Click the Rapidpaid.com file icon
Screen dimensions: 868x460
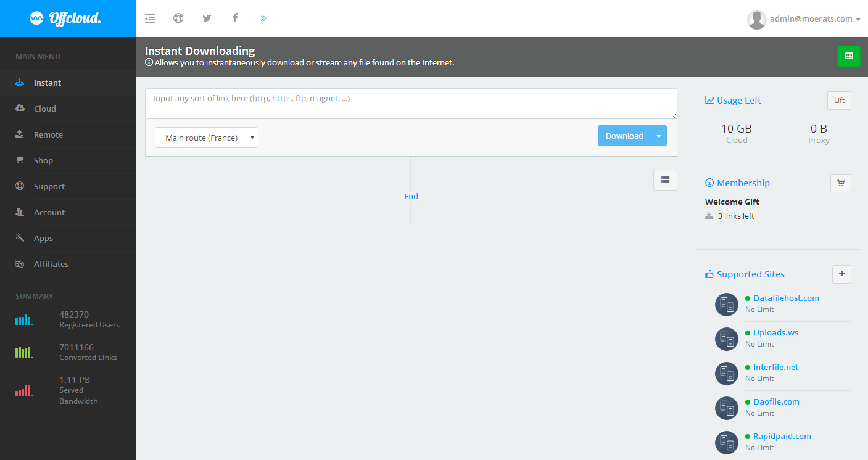pos(727,442)
